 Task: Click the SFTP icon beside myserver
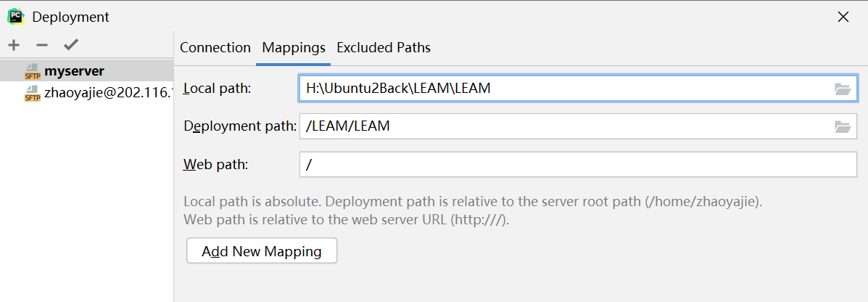coord(32,71)
